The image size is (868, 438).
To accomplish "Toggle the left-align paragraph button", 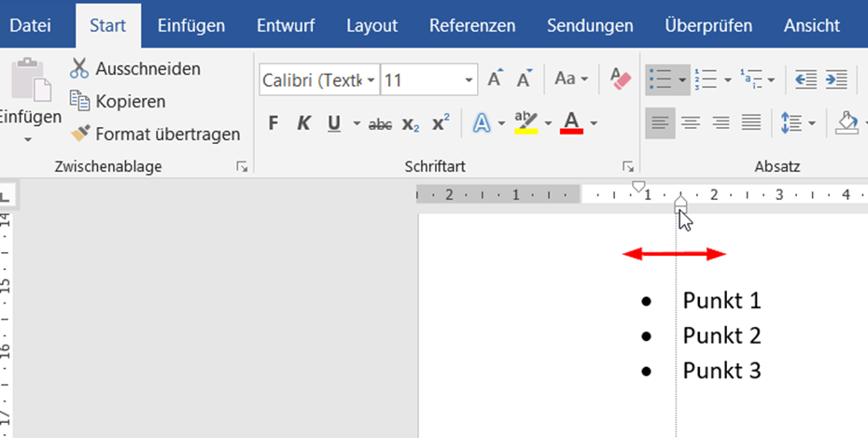I will click(x=660, y=122).
